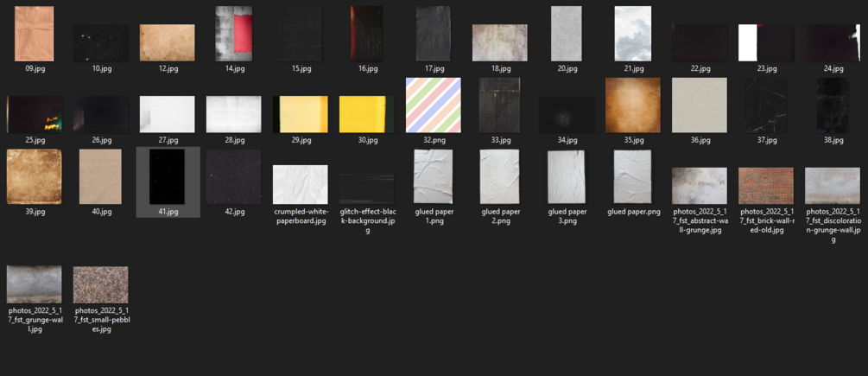Click the file name label 39.jpg

[x=35, y=212]
